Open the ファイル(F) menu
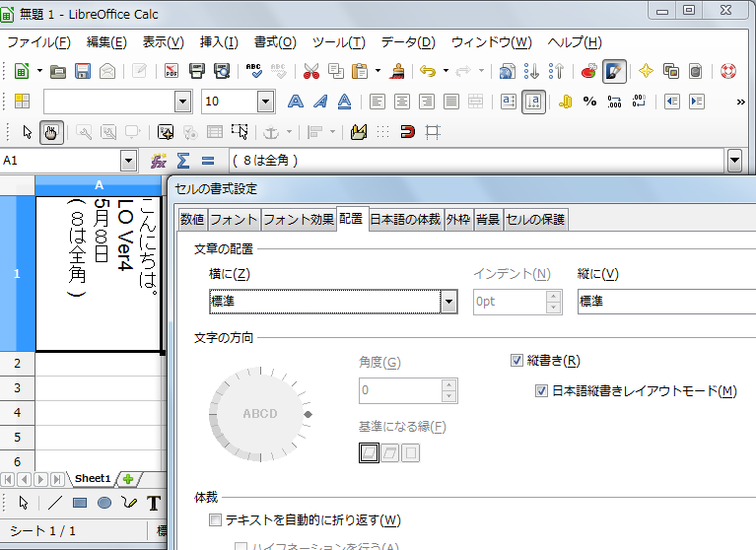The image size is (756, 550). point(39,42)
